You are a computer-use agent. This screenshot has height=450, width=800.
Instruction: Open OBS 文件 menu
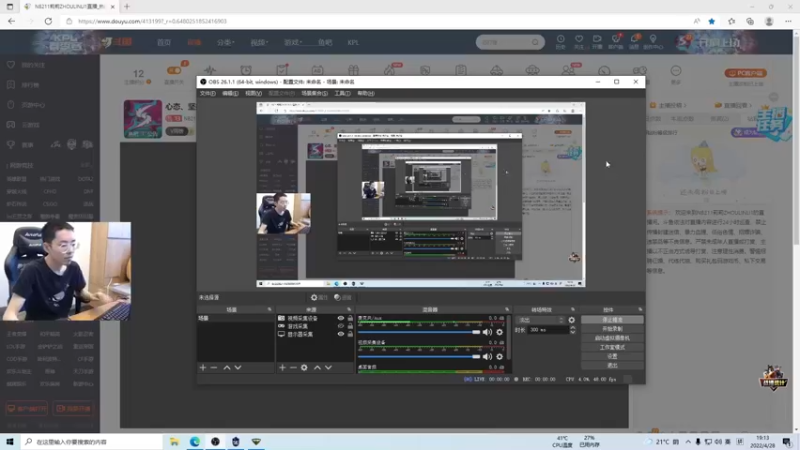coord(207,93)
